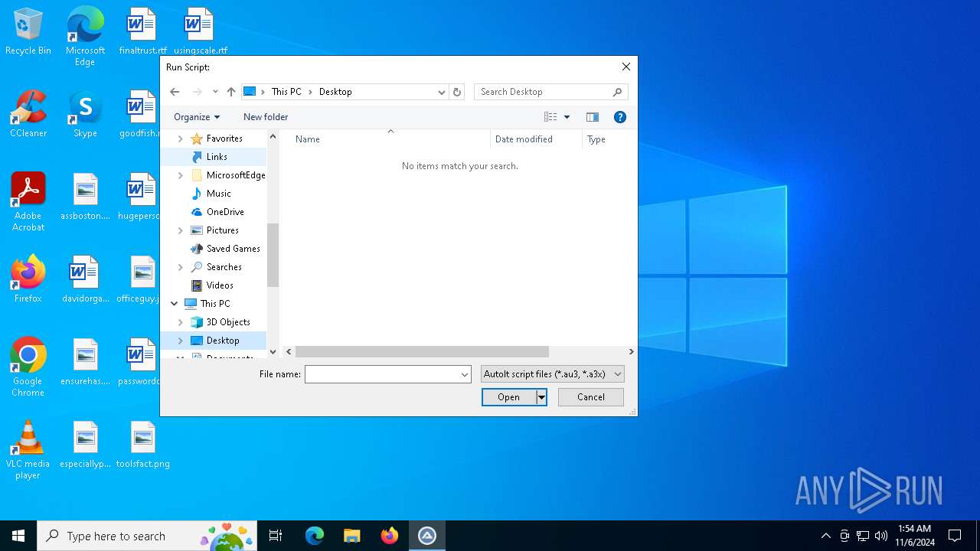Image resolution: width=980 pixels, height=551 pixels.
Task: Select Links folder in tree
Action: [x=217, y=157]
